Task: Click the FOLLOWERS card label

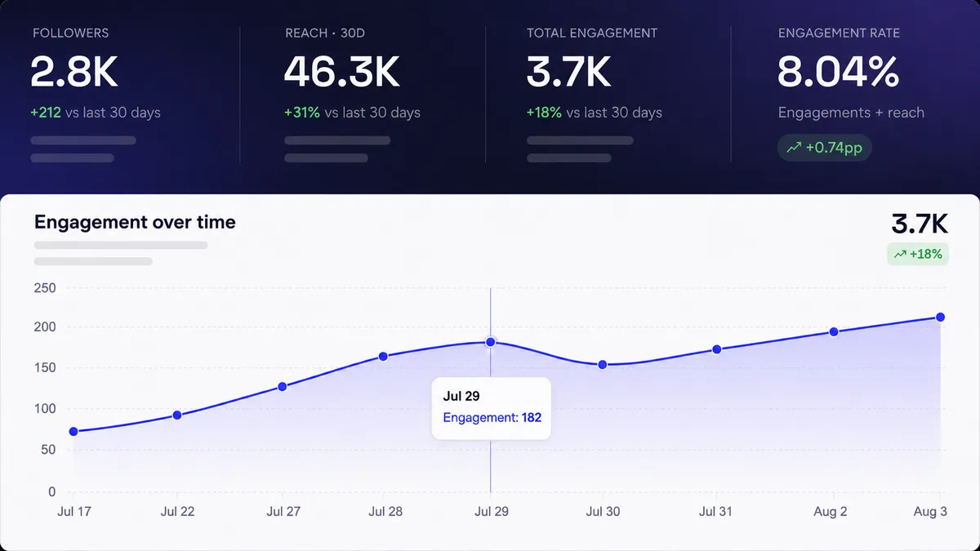Action: pos(70,33)
